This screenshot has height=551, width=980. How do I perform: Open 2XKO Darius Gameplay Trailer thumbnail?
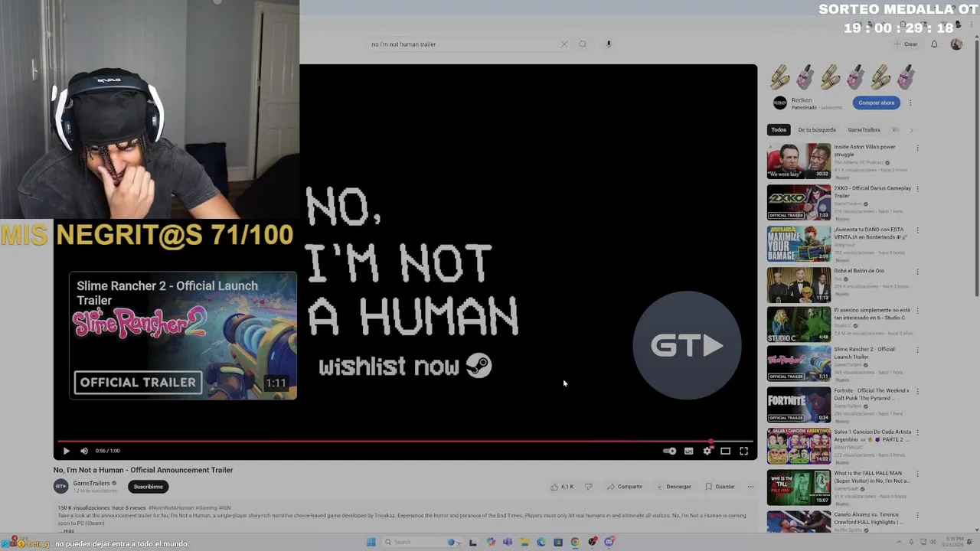coord(799,202)
